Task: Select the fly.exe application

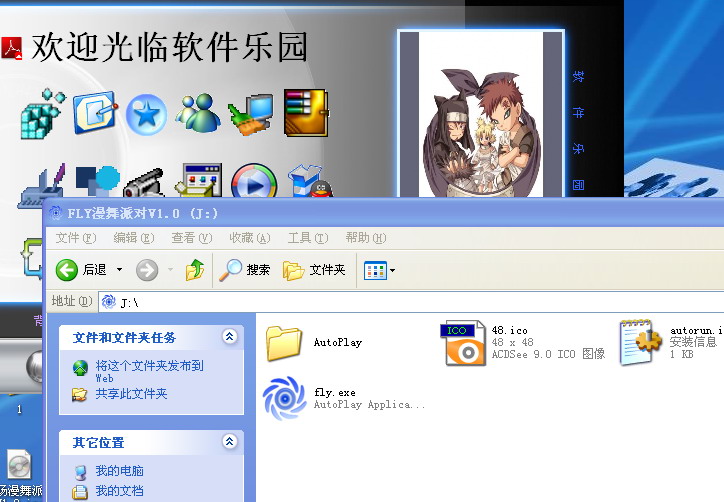Action: pyautogui.click(x=344, y=398)
